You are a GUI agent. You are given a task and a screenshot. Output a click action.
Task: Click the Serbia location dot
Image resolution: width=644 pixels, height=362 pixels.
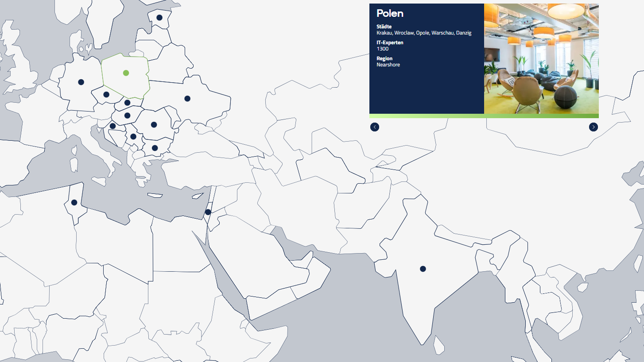pyautogui.click(x=133, y=136)
